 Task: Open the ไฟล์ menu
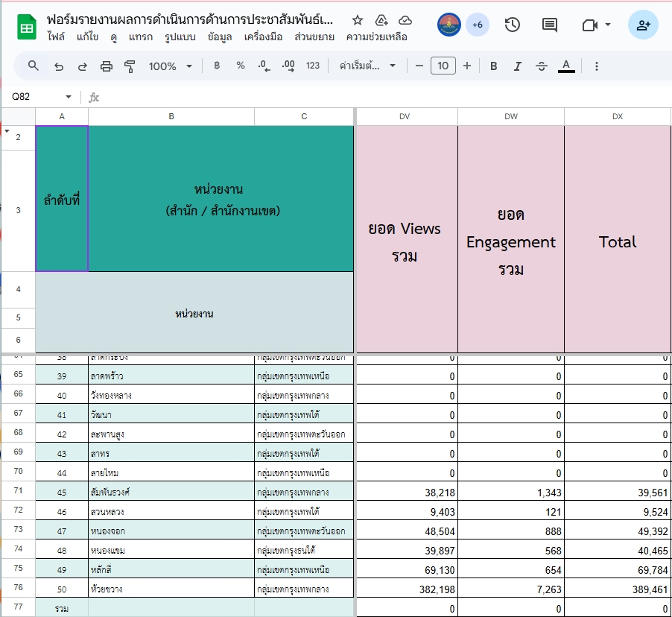(x=57, y=37)
